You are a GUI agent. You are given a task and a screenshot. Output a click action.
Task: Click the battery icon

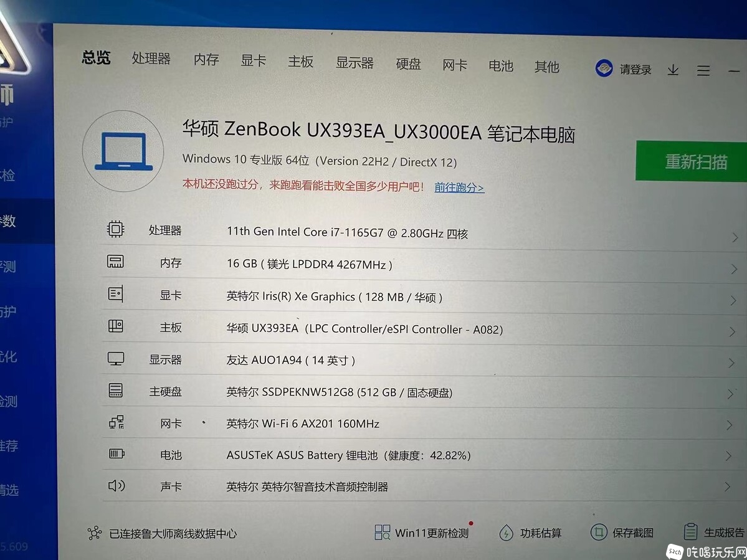117,454
